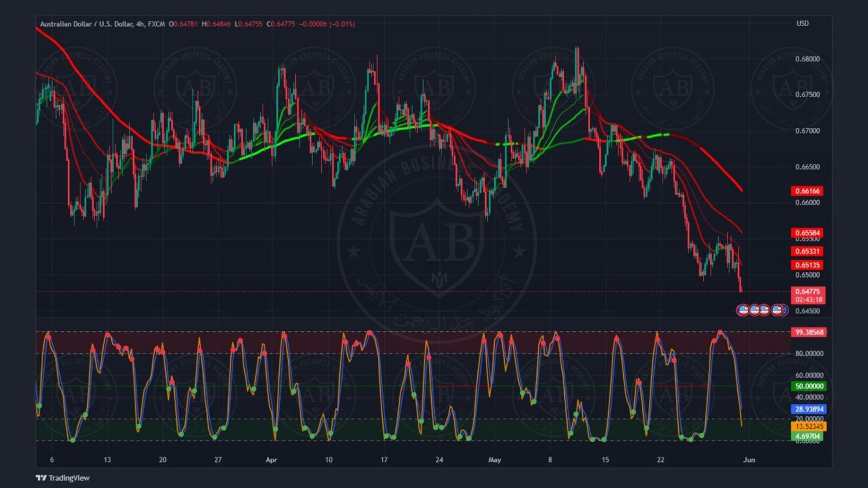Click date 17 on the time axis
868x488 pixels.
(x=384, y=460)
